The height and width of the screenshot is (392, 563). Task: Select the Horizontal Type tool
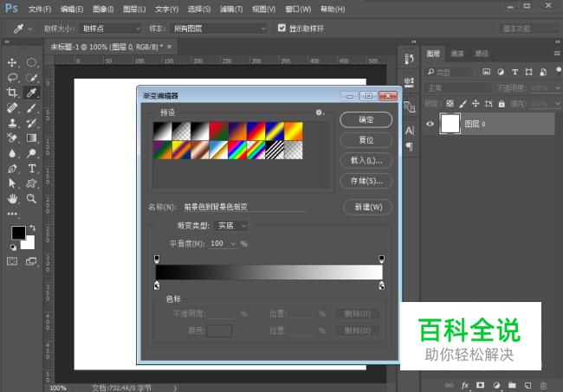[31, 168]
